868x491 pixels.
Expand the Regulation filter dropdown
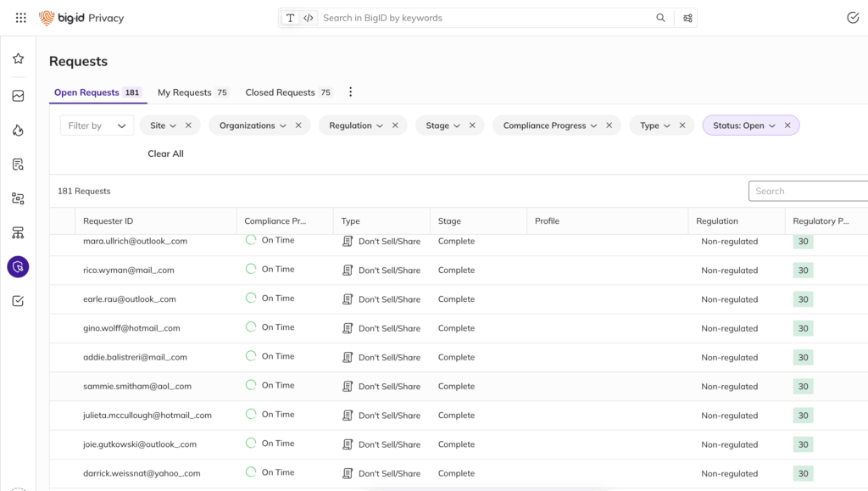click(356, 126)
